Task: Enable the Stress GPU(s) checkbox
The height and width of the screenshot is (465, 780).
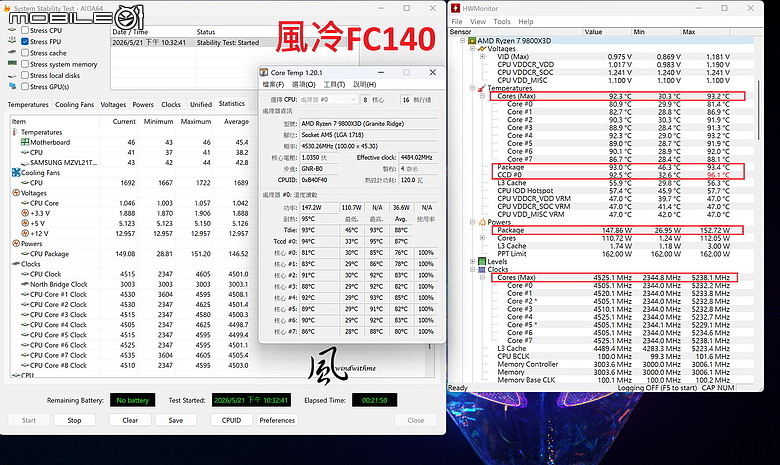Action: pyautogui.click(x=25, y=87)
